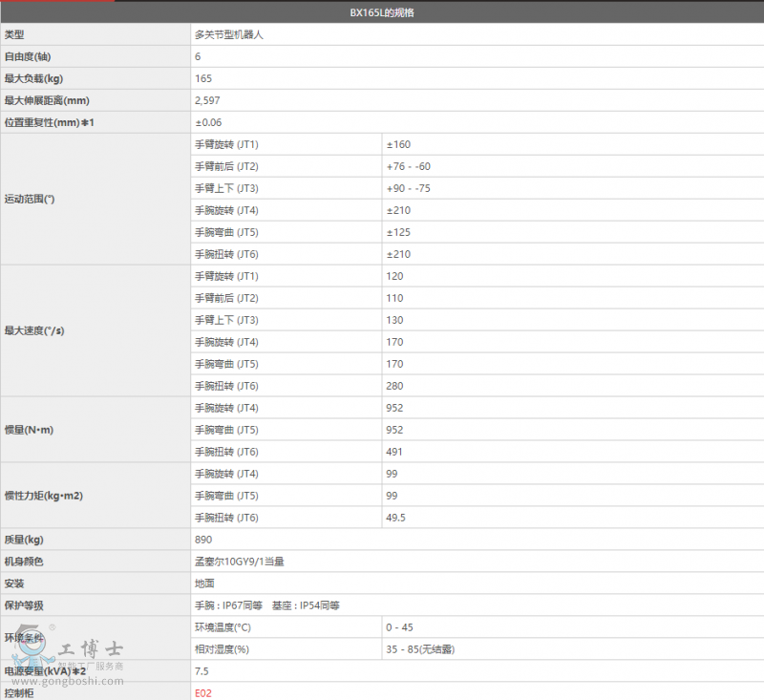
Task: Select the +90 - -75 range value
Action: coord(408,189)
